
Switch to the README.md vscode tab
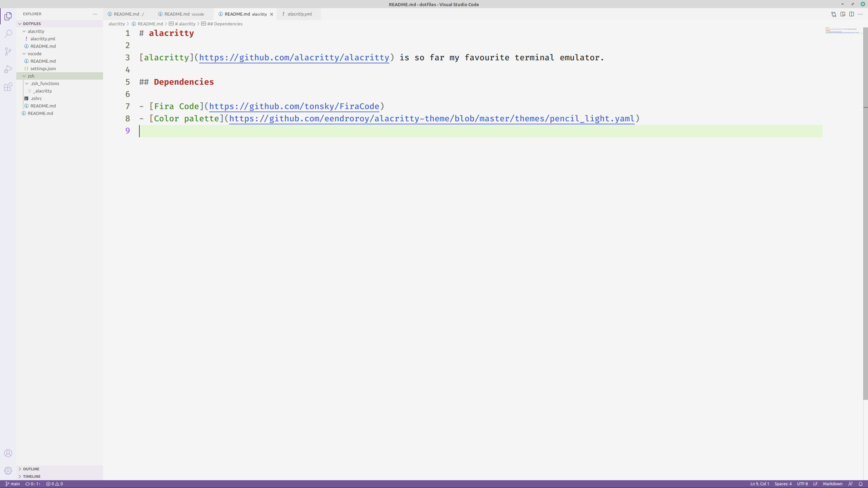183,14
